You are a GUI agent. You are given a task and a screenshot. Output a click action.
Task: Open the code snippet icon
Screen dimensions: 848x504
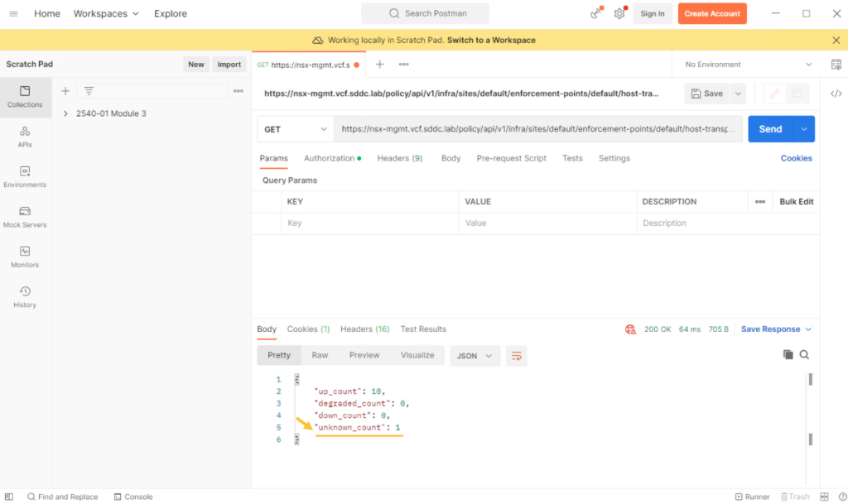836,94
